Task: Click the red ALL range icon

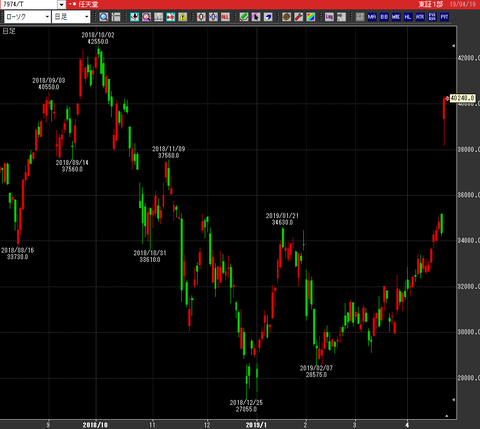Action: tap(225, 17)
